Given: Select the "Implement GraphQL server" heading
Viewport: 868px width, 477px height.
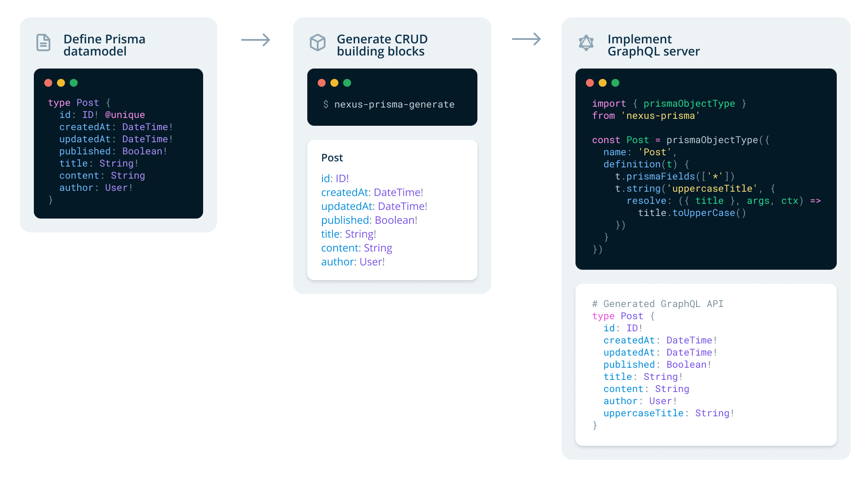Looking at the screenshot, I should 653,45.
